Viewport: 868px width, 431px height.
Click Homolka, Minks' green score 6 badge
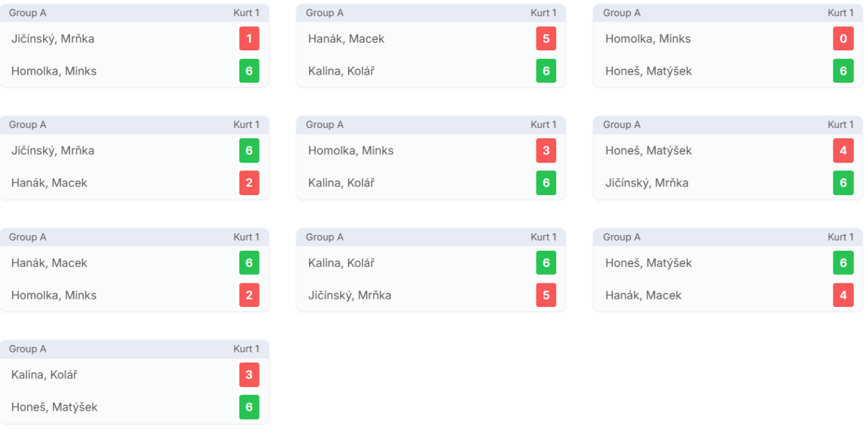coord(249,71)
